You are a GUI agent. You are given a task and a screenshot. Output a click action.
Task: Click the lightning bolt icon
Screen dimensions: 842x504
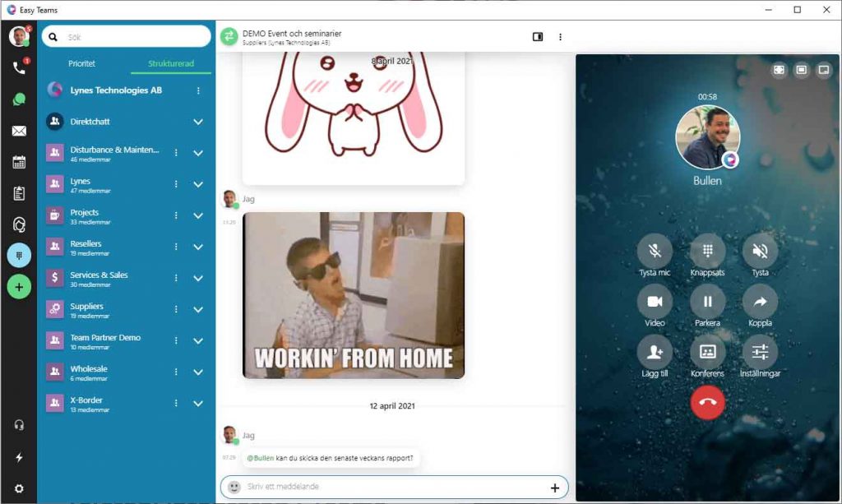pyautogui.click(x=19, y=457)
